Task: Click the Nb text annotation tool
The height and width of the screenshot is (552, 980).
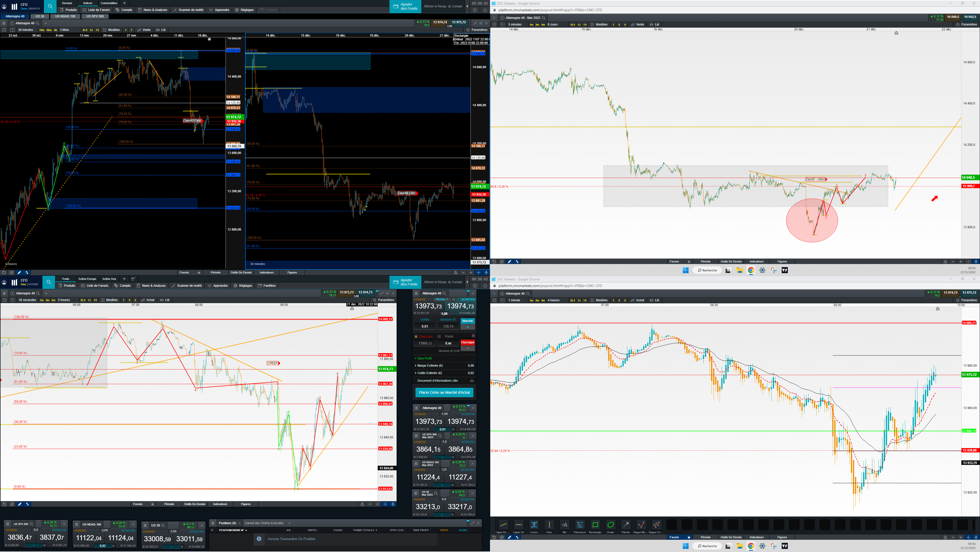Action: coord(565,525)
